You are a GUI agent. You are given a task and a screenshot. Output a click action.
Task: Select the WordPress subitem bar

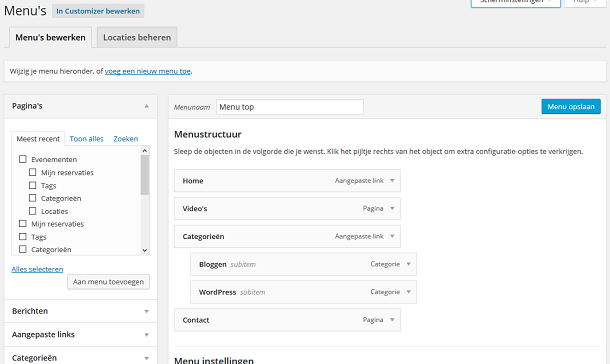pos(303,292)
